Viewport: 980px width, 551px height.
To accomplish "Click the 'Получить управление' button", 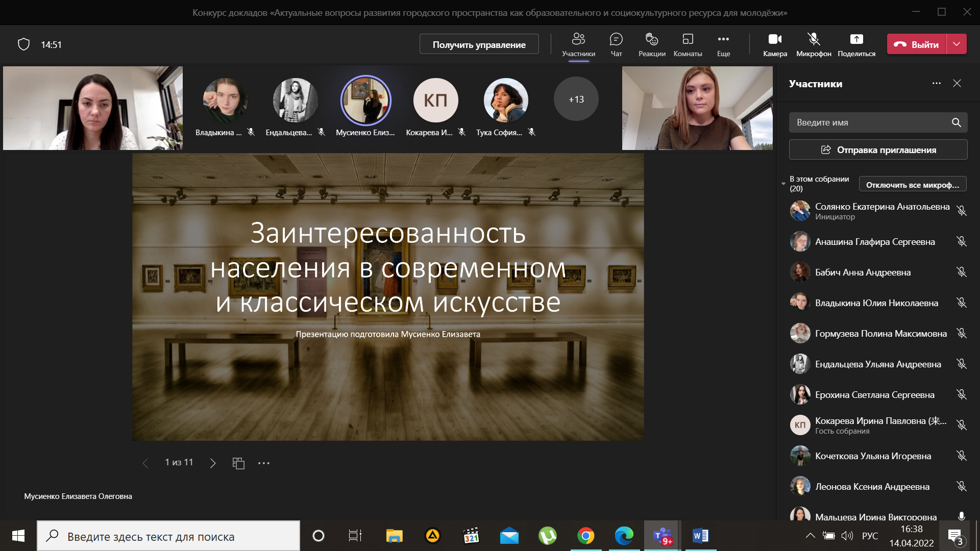I will [479, 44].
